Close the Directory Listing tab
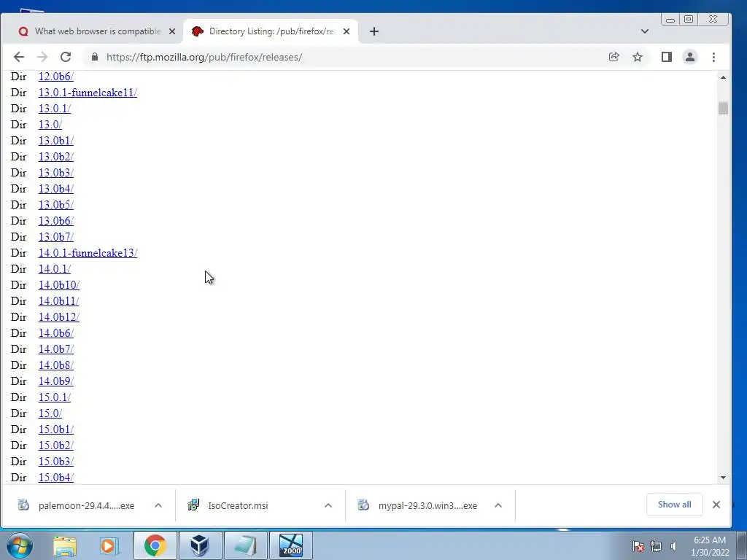This screenshot has width=747, height=560. tap(347, 31)
